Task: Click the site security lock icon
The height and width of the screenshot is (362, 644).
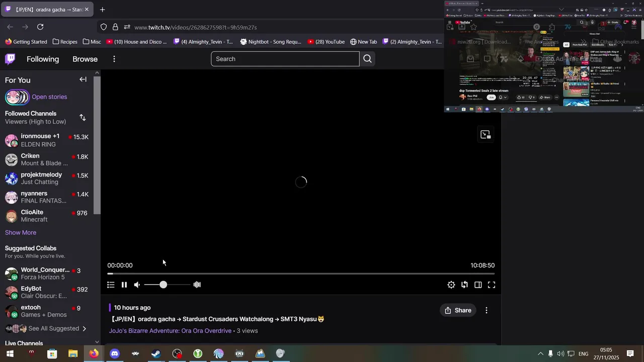Action: [115, 27]
